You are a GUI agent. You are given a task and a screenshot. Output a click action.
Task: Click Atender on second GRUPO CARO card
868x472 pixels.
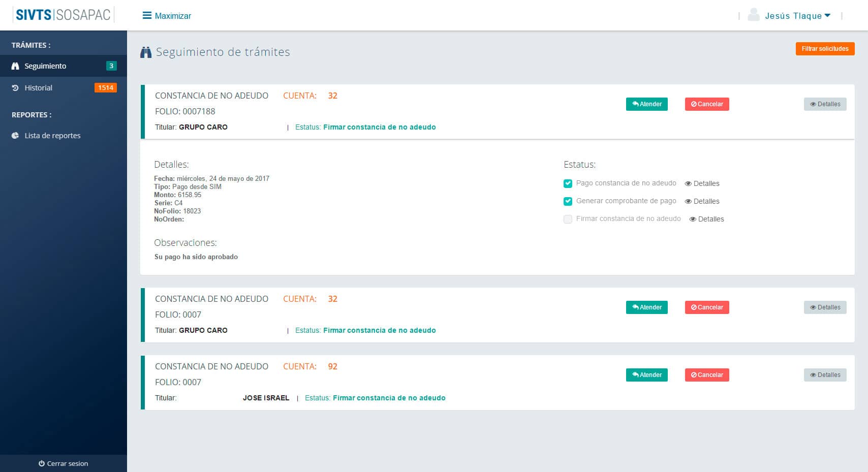point(646,307)
